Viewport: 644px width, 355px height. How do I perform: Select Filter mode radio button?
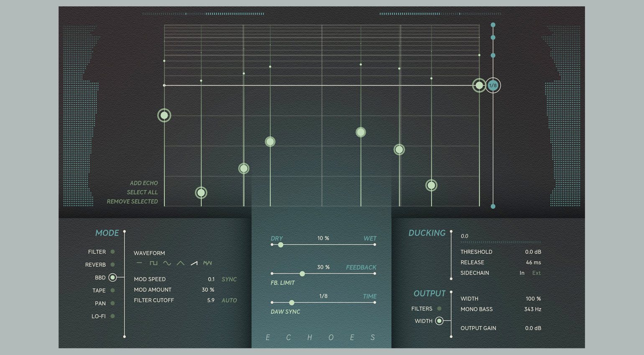point(112,252)
